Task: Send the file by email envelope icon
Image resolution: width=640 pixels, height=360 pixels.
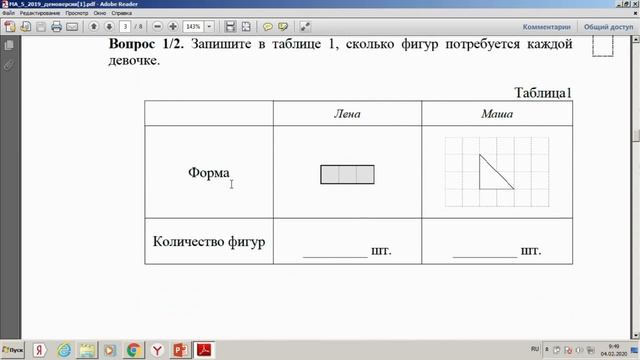Action: tap(72, 27)
